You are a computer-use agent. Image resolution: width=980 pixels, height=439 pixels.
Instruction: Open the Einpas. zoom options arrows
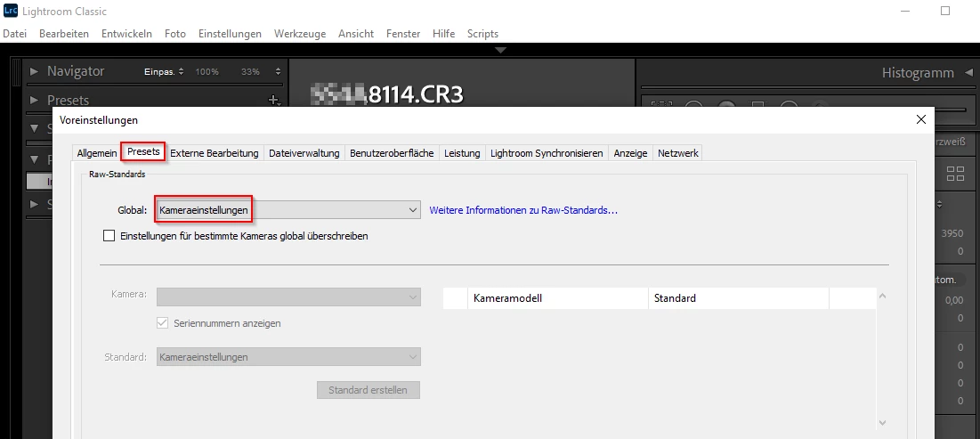pyautogui.click(x=181, y=72)
